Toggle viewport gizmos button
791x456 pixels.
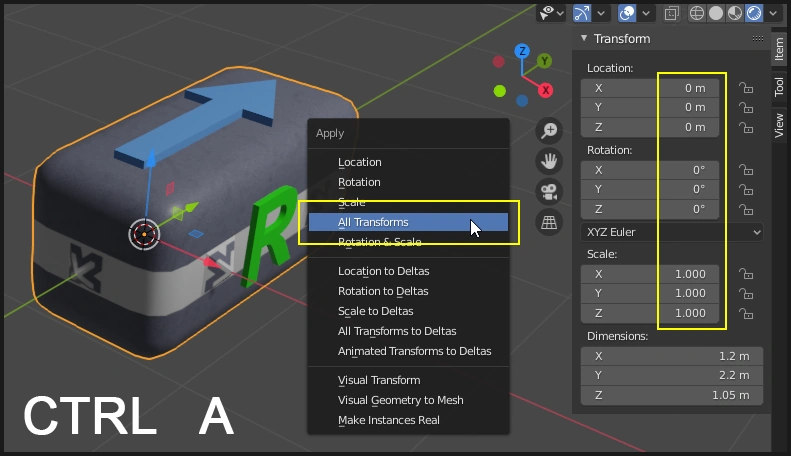[x=582, y=13]
